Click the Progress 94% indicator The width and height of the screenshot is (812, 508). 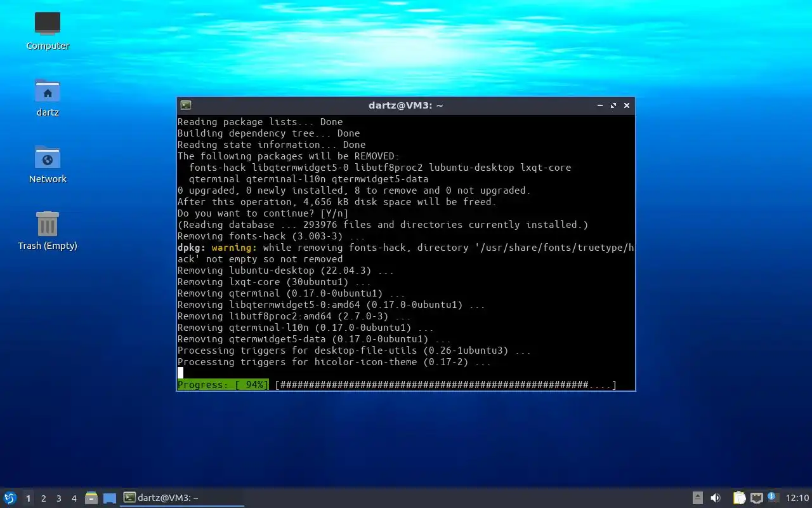click(223, 385)
